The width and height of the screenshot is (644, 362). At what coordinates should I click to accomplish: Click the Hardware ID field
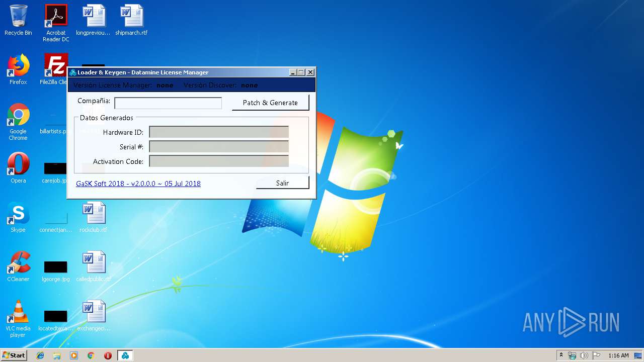pyautogui.click(x=219, y=132)
